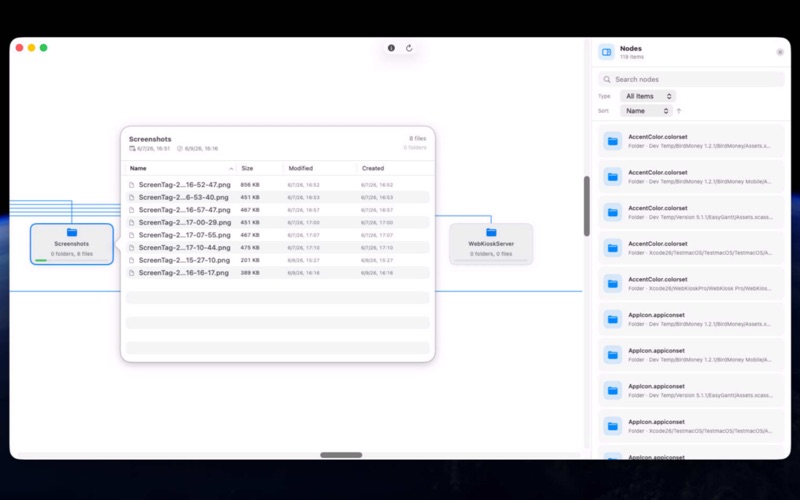Image resolution: width=800 pixels, height=500 pixels.
Task: Click the Nodes panel heading
Action: click(x=631, y=48)
